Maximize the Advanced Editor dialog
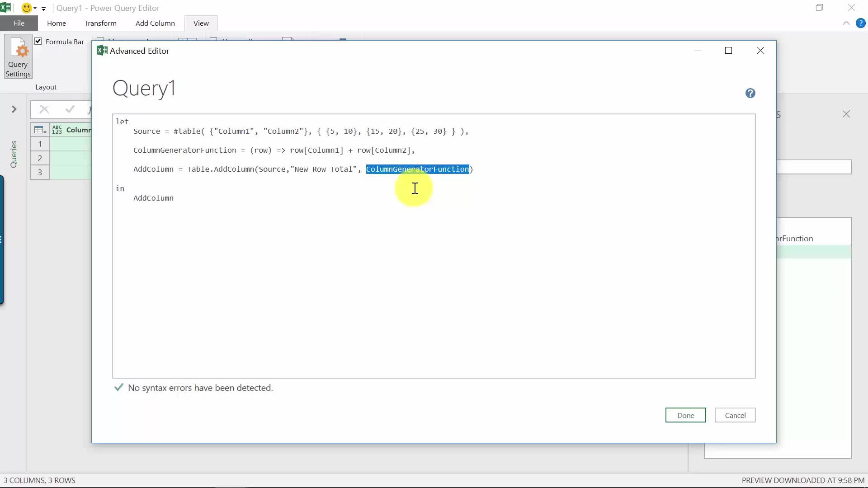This screenshot has width=868, height=488. click(728, 51)
